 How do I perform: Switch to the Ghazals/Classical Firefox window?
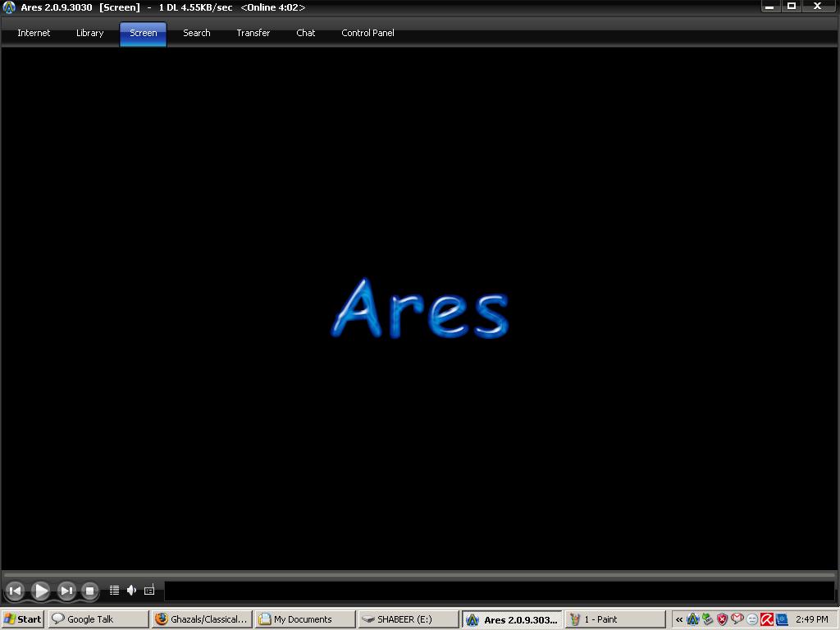coord(202,619)
